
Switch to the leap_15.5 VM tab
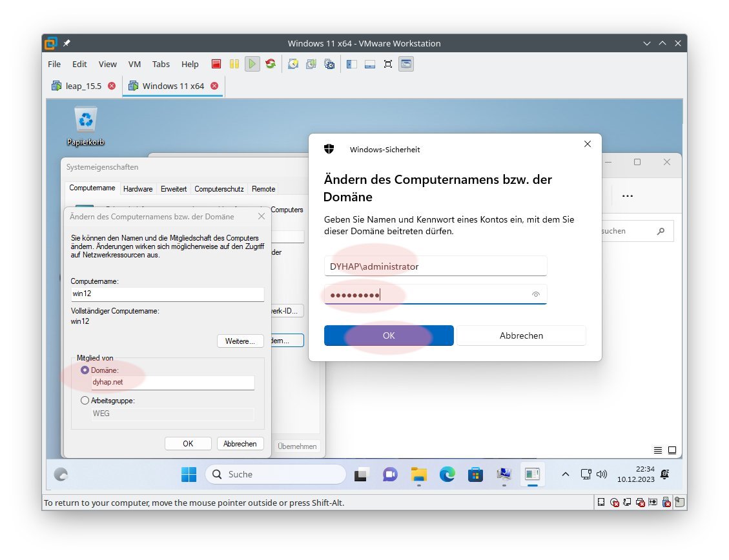click(83, 86)
